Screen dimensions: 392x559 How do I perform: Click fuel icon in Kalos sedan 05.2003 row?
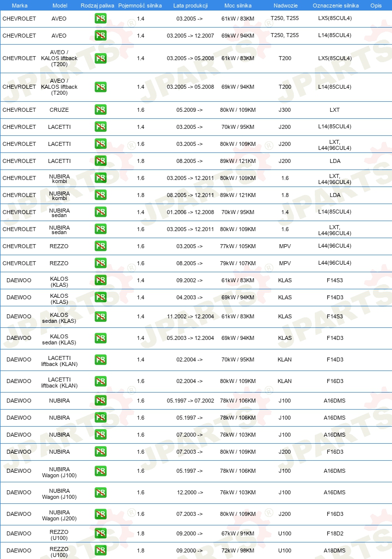pos(100,338)
